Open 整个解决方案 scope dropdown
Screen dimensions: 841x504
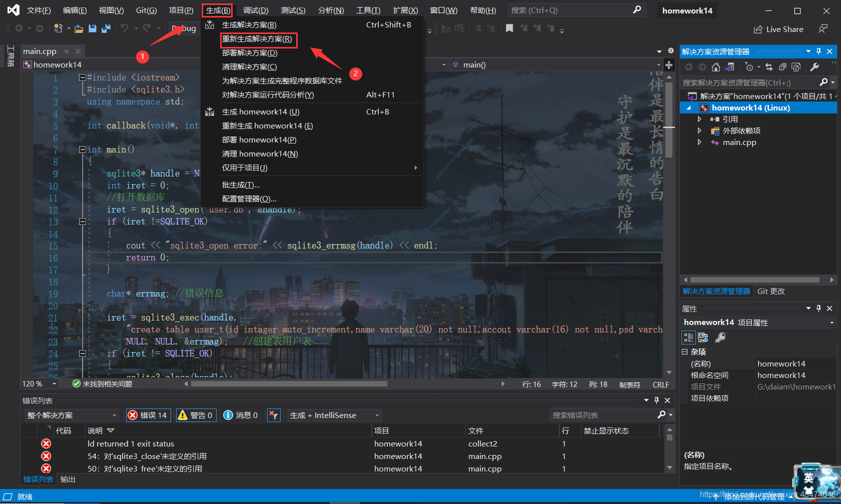(x=72, y=415)
